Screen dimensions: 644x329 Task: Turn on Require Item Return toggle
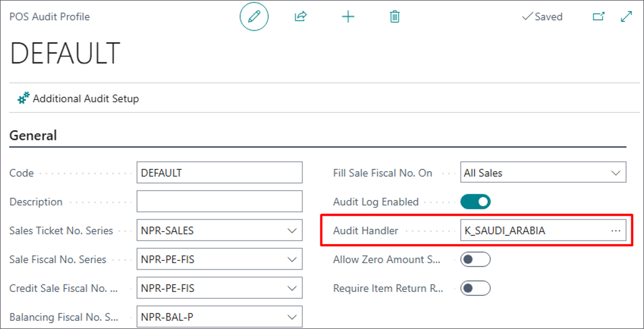(476, 289)
